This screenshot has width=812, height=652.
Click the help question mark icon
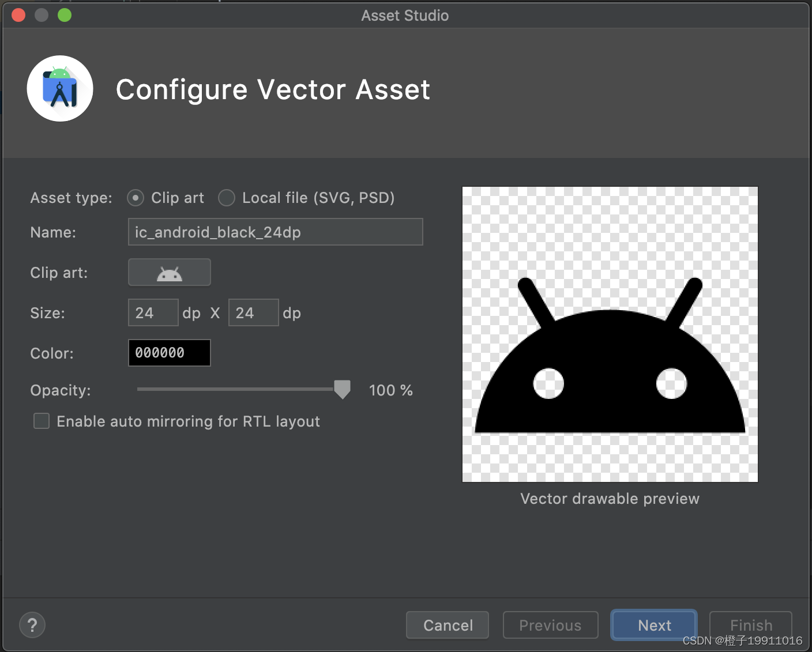pyautogui.click(x=32, y=625)
